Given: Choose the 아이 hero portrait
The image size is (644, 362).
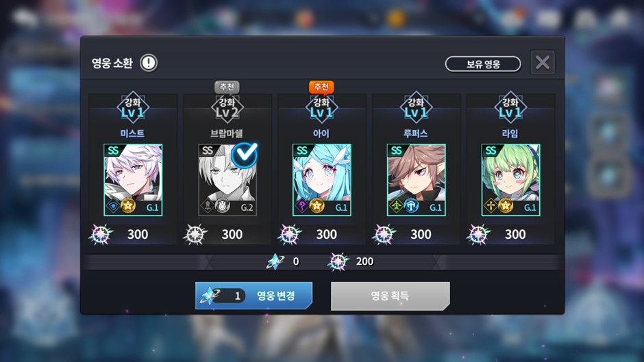Looking at the screenshot, I should click(321, 180).
